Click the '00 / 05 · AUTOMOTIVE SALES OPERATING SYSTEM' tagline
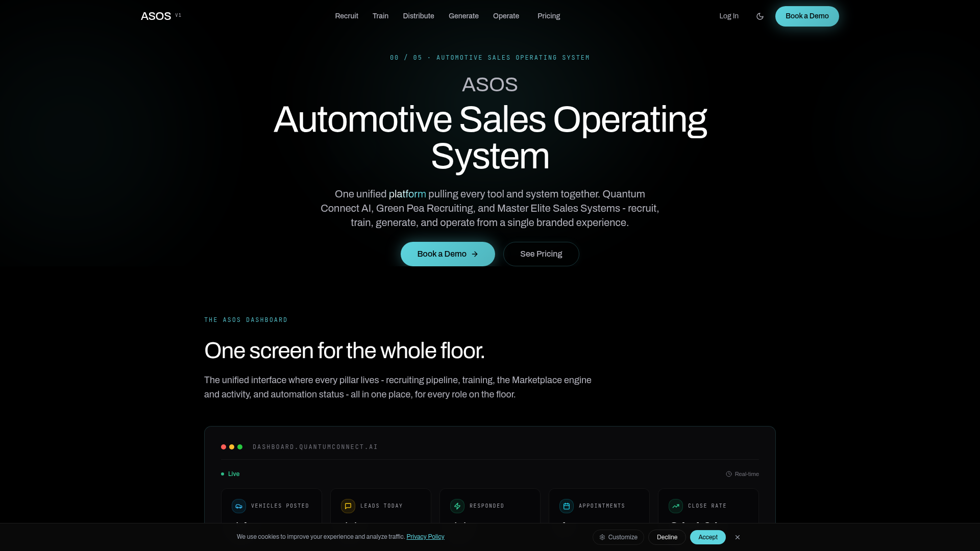Viewport: 980px width, 551px height. [490, 58]
